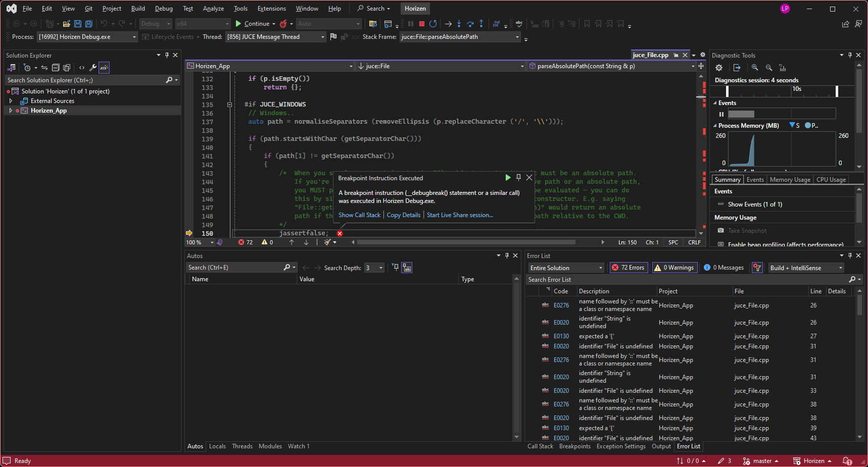The width and height of the screenshot is (868, 467).
Task: Click Show Events (1 of 1) link
Action: pyautogui.click(x=755, y=204)
